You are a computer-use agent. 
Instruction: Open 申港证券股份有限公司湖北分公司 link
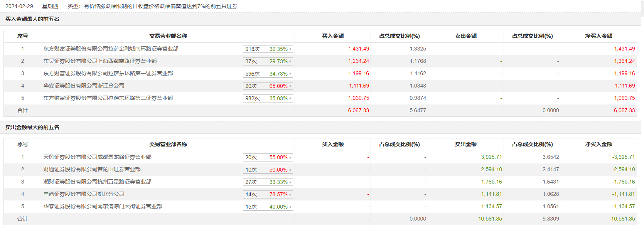click(x=84, y=194)
